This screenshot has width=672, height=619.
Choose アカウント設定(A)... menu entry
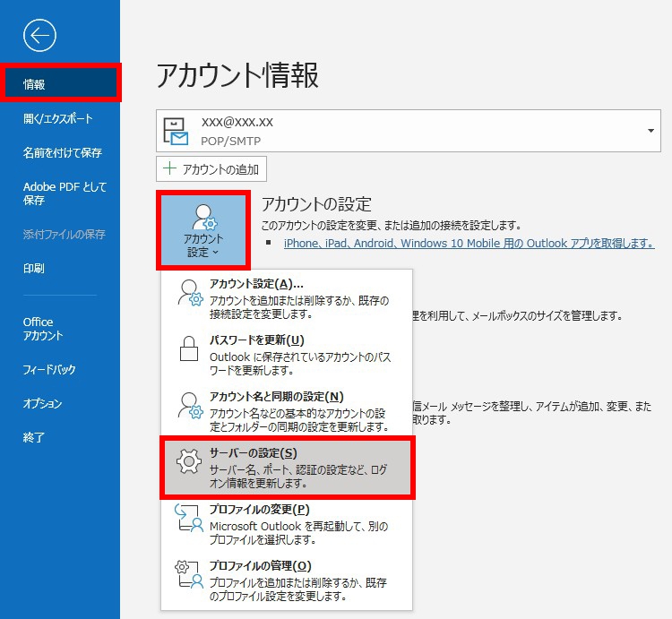tap(287, 298)
